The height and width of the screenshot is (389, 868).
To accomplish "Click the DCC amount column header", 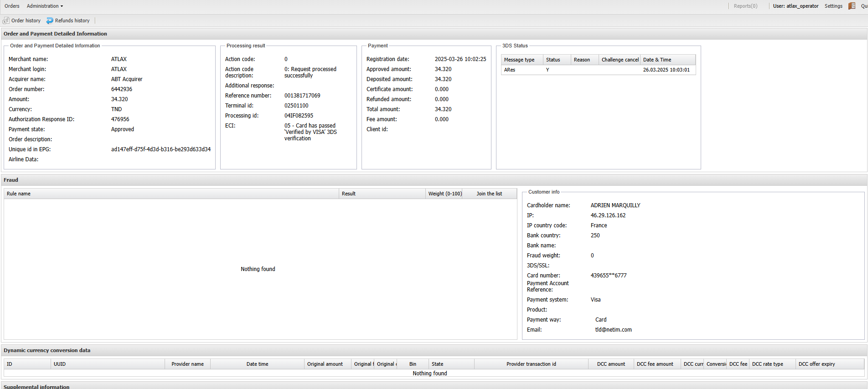I will (611, 364).
